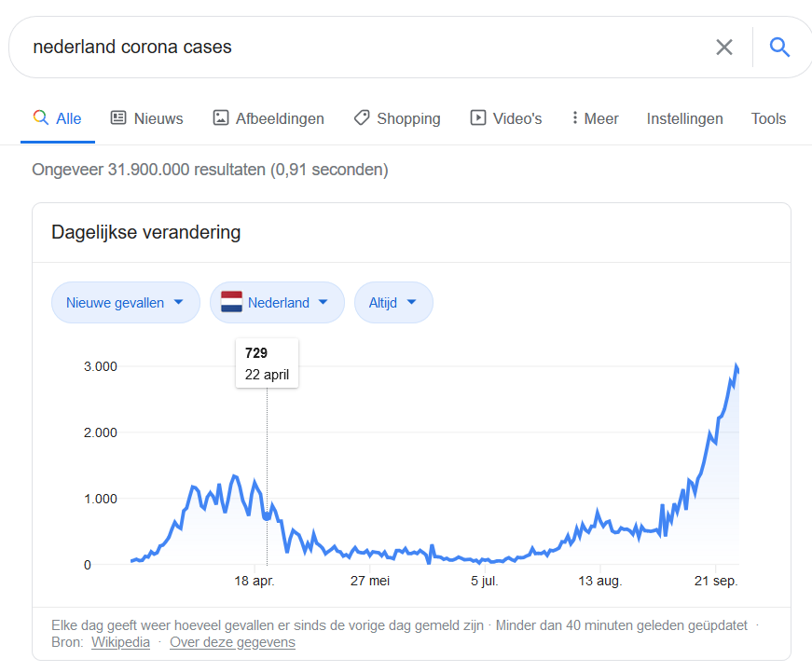This screenshot has height=672, width=812.
Task: Click the three-dot Meer icon
Action: coord(574,118)
